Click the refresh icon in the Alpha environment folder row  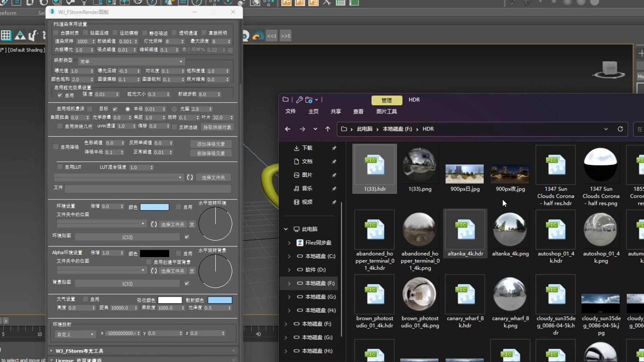click(154, 271)
